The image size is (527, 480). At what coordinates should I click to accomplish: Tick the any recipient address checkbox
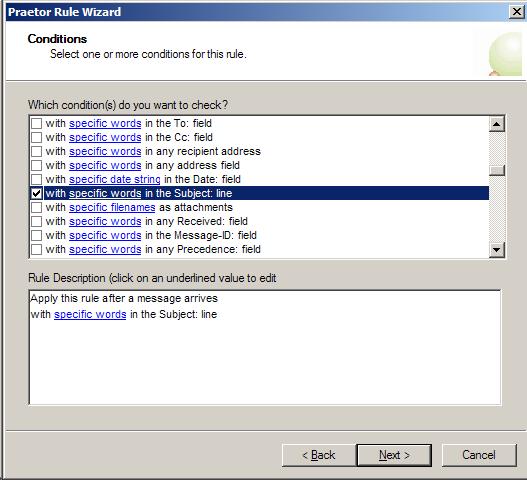pos(36,152)
